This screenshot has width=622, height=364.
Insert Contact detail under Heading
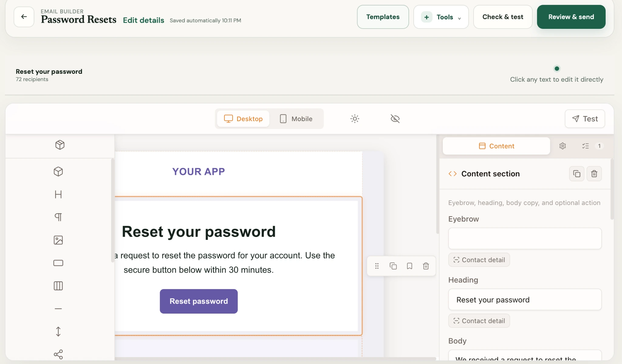[x=479, y=321]
